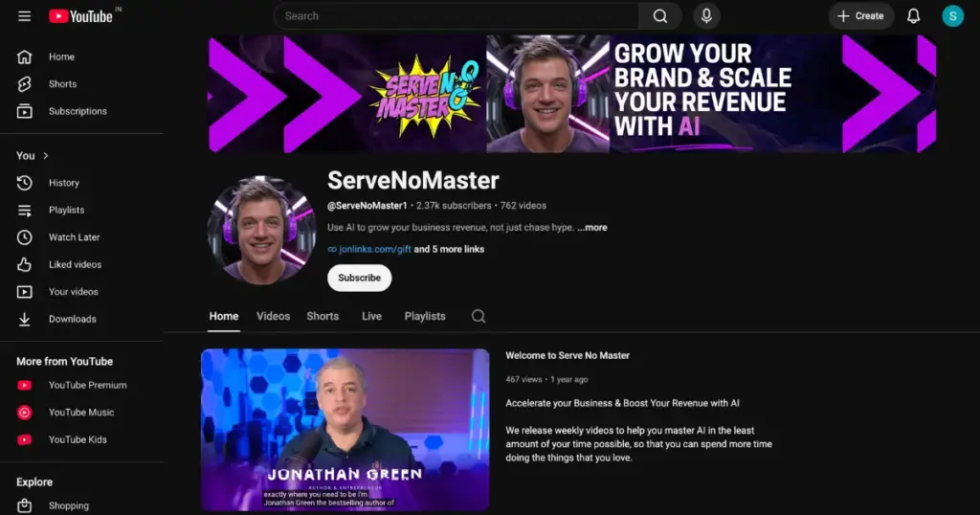Click the 762 videos count

(x=523, y=206)
